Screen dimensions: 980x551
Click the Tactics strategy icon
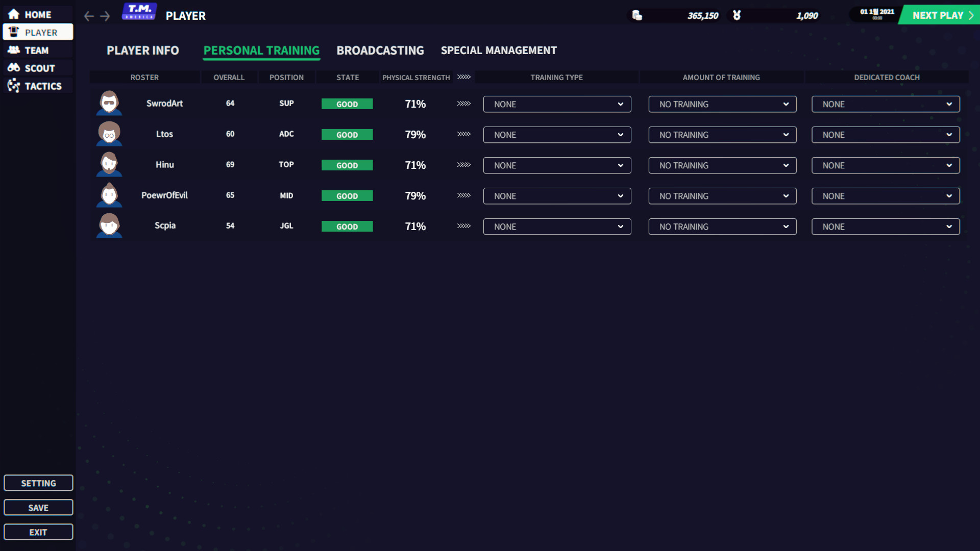tap(14, 85)
